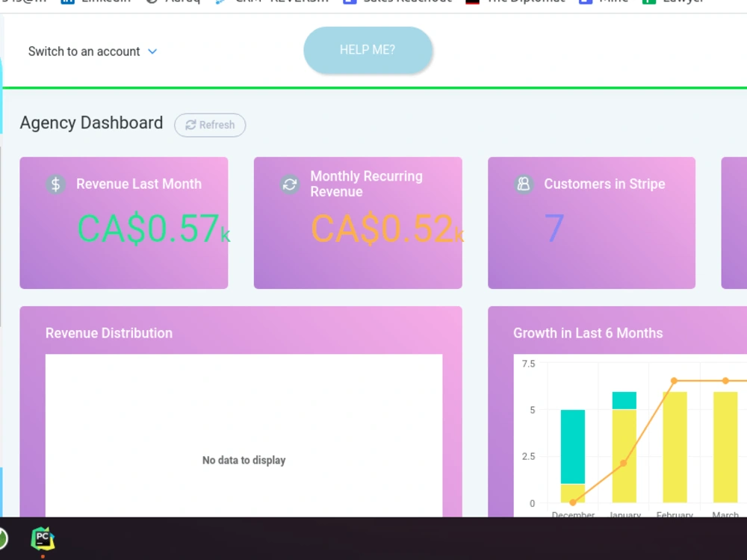Click the Refresh button next to Agency Dashboard
This screenshot has height=560, width=747.
pos(210,125)
